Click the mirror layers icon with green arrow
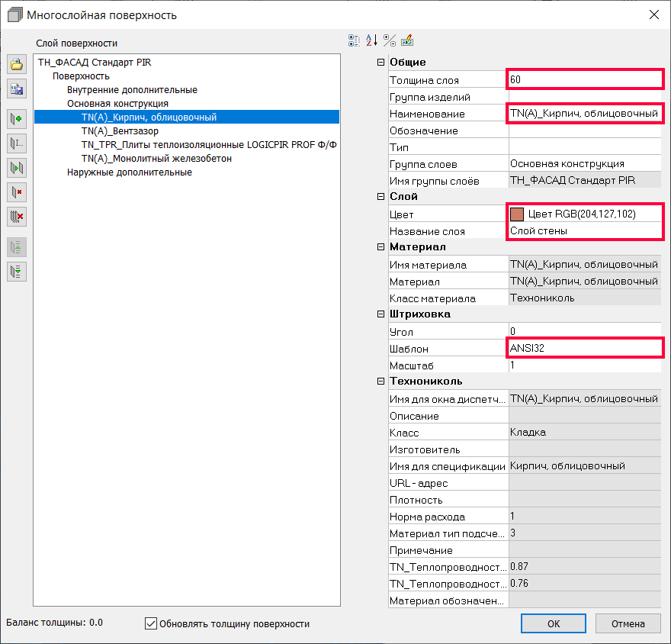671x644 pixels. coord(17,167)
